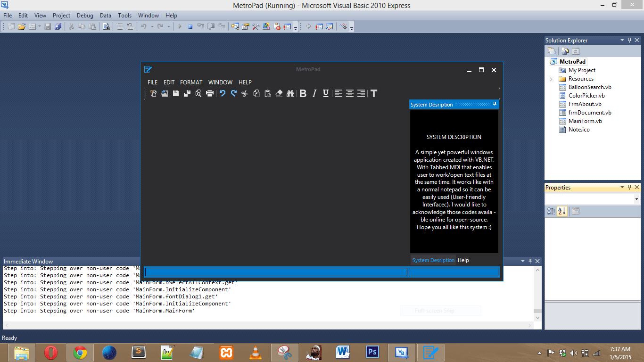Click Show All Files icon in Solution Explorer
The height and width of the screenshot is (362, 644).
tap(565, 51)
